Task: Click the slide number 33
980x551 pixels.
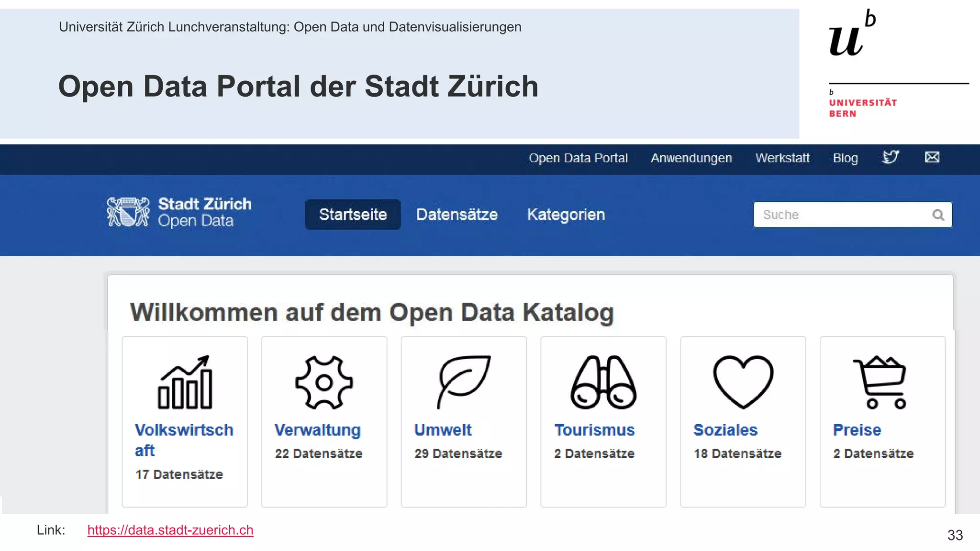Action: [x=955, y=535]
